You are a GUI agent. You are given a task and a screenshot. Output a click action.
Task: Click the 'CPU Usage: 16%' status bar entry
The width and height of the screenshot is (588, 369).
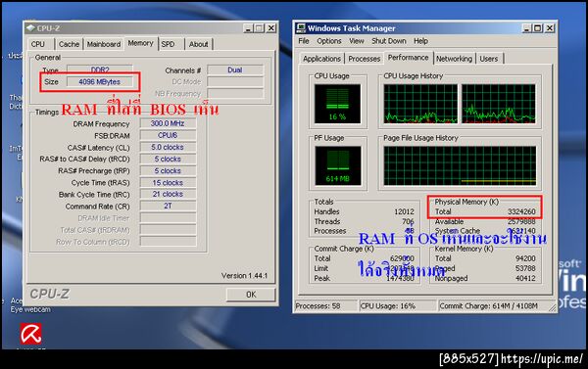coord(398,306)
